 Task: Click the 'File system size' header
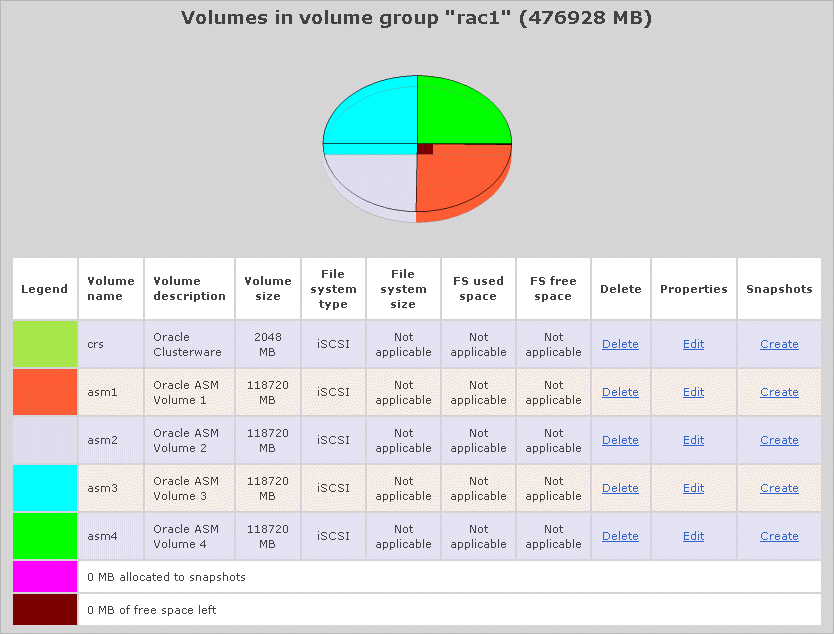pyautogui.click(x=403, y=289)
